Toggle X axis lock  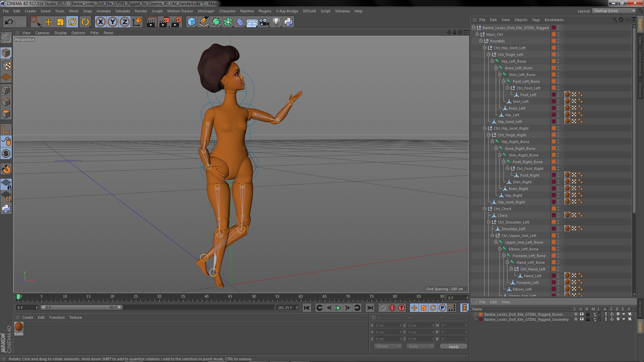click(100, 22)
